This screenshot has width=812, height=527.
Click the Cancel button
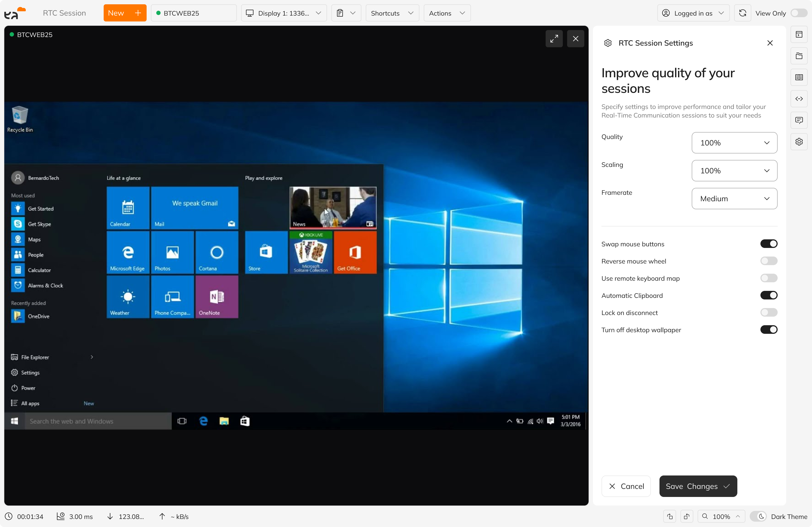pyautogui.click(x=626, y=486)
